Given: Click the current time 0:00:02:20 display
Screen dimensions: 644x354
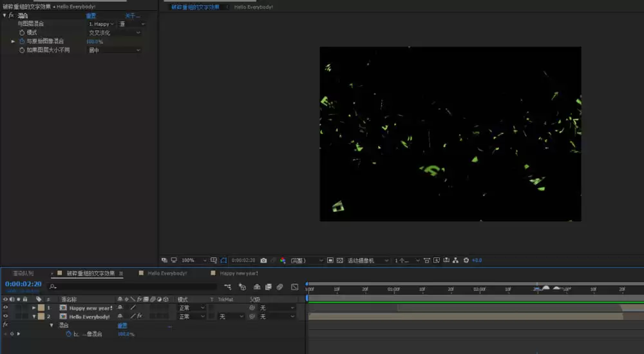Looking at the screenshot, I should (23, 284).
